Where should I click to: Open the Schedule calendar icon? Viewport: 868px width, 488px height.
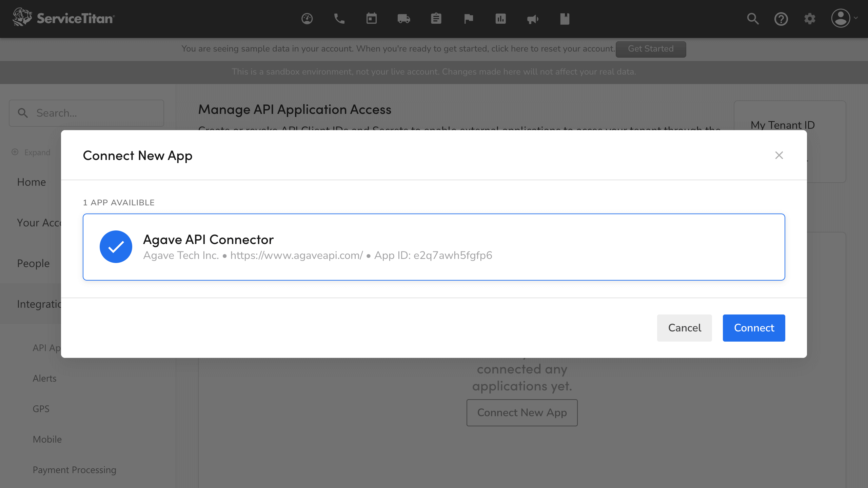click(372, 19)
